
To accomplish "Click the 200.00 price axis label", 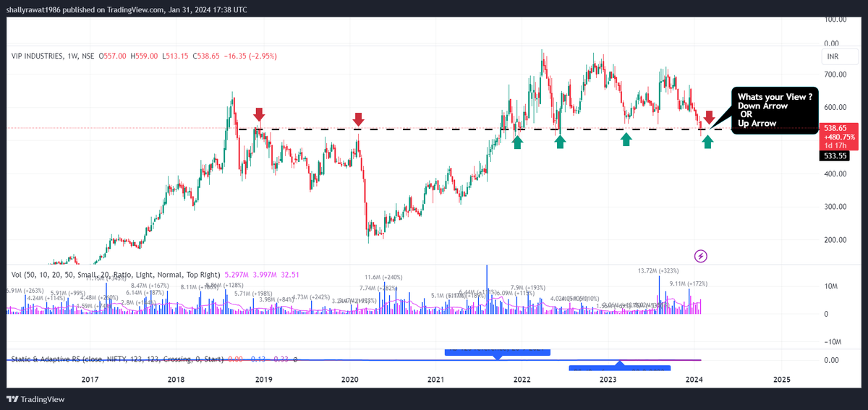I will 836,240.
